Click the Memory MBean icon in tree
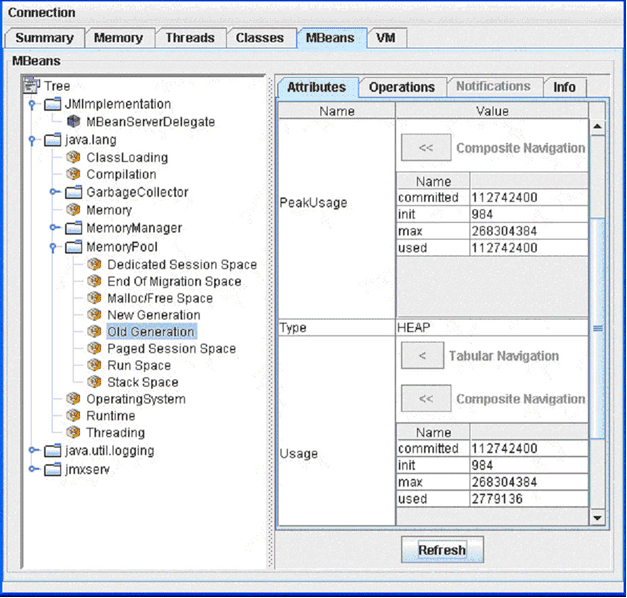Image resolution: width=627 pixels, height=598 pixels. point(73,211)
